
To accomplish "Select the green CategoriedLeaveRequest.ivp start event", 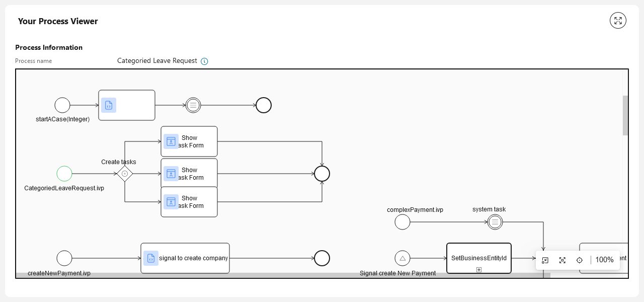I will [x=64, y=174].
